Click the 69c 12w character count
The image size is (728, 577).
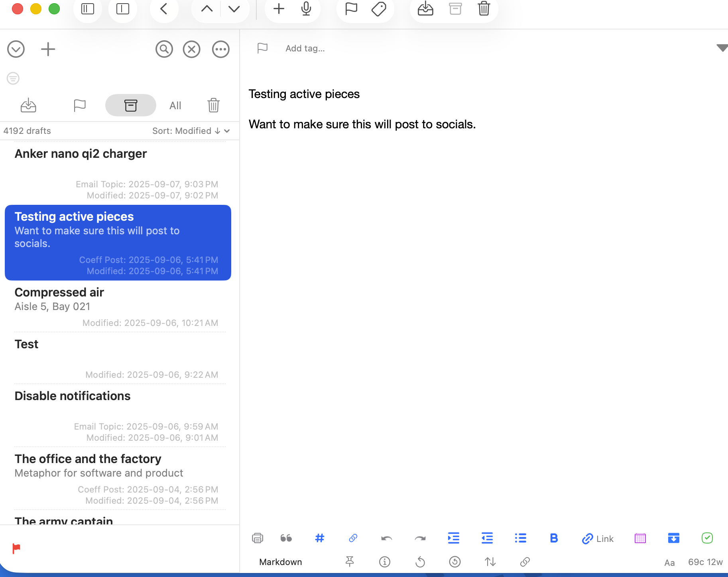pyautogui.click(x=705, y=562)
